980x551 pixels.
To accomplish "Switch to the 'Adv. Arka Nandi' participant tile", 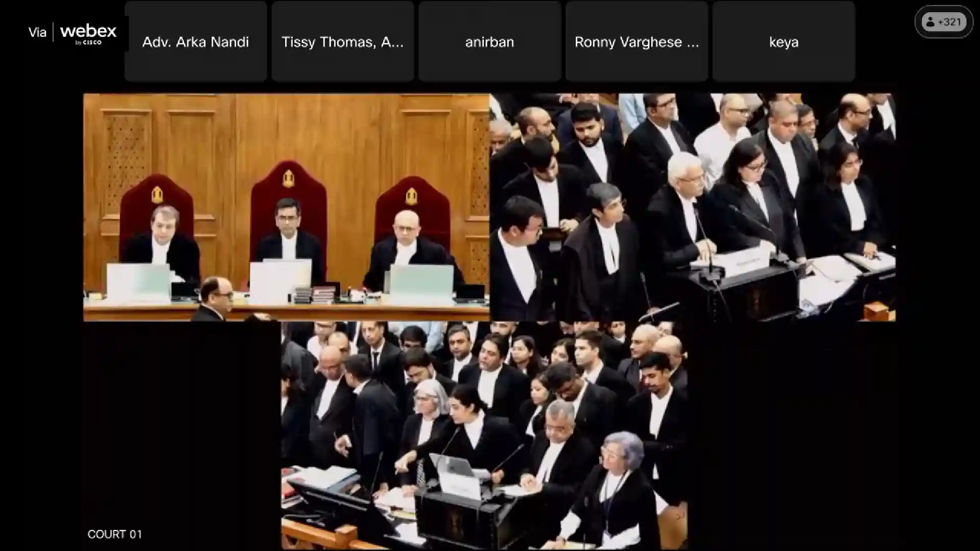I will [x=195, y=42].
